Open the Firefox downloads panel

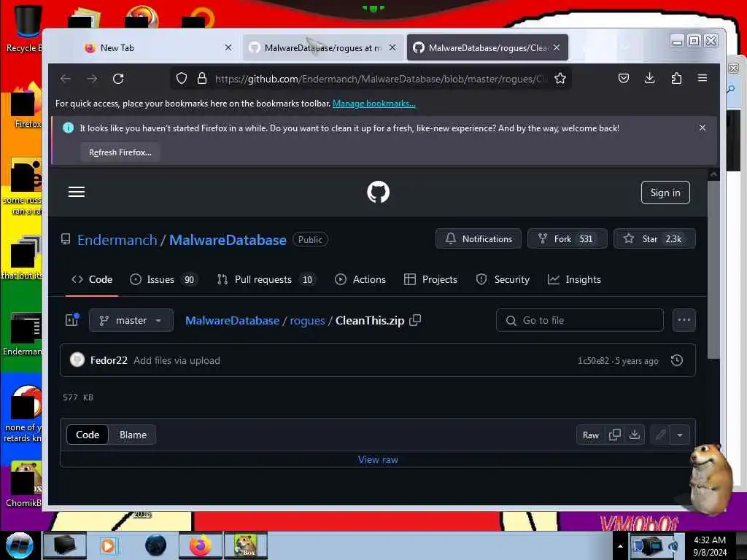649,78
